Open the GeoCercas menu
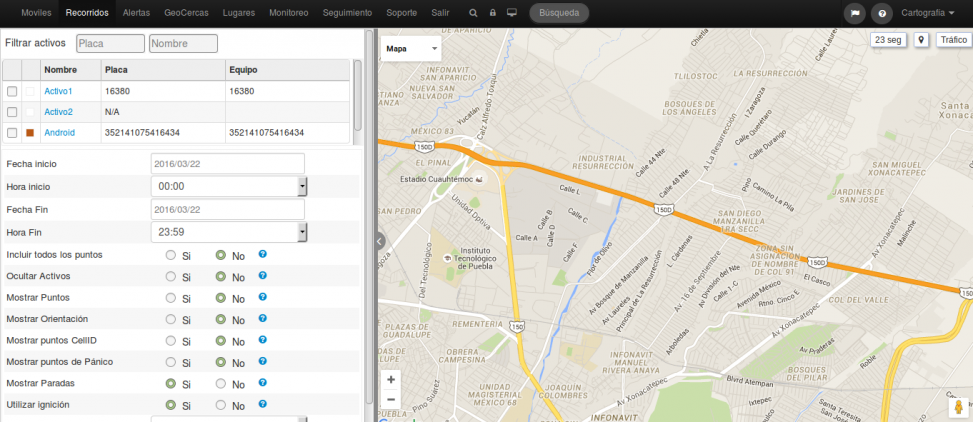Screen dimensions: 973x422 point(187,12)
